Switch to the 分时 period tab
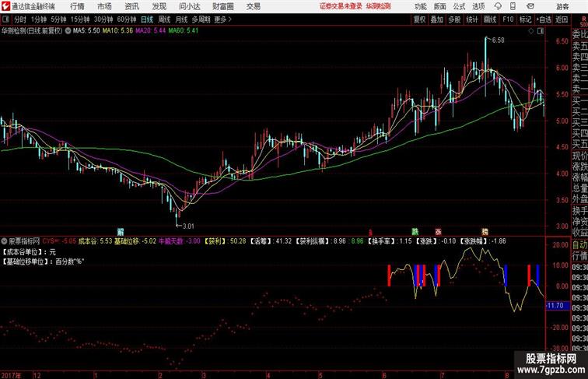 pos(20,19)
